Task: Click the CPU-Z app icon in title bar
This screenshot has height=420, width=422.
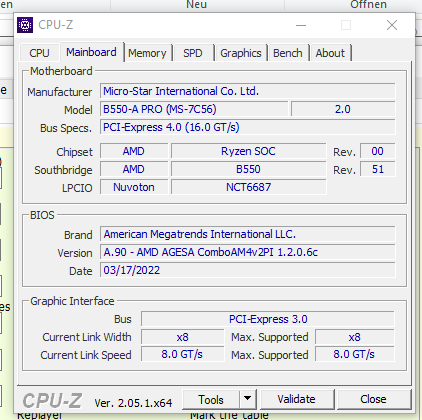Action: point(25,25)
